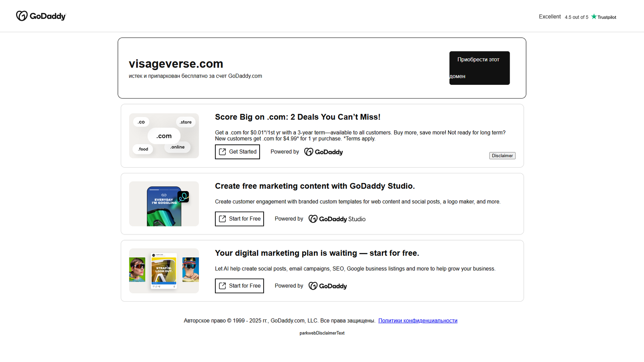
Task: Click the Strap In Look Out thumbnail
Action: coord(164,271)
